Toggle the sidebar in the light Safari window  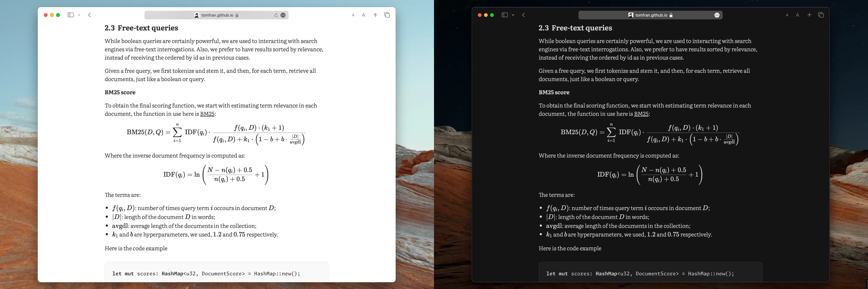click(70, 15)
